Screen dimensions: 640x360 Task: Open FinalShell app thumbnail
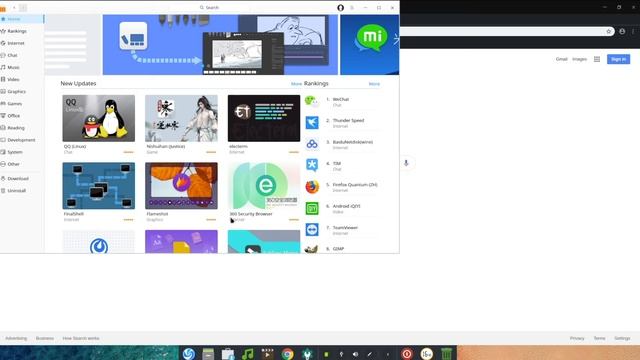coord(98,186)
